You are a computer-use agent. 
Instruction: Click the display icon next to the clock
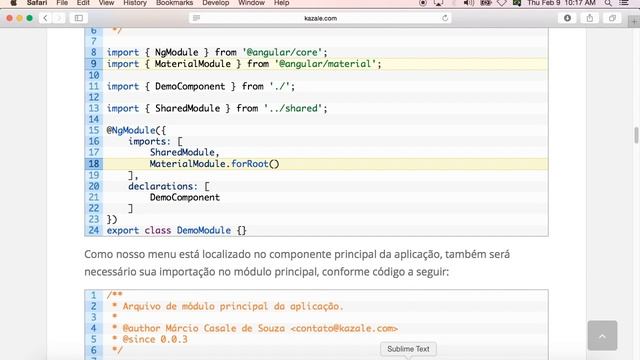tap(517, 3)
